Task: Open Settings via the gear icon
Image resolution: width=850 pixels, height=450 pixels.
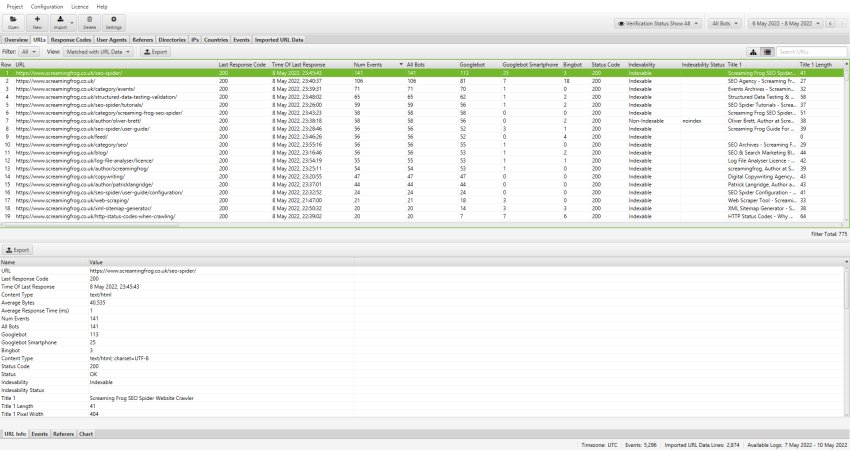Action: [x=113, y=23]
